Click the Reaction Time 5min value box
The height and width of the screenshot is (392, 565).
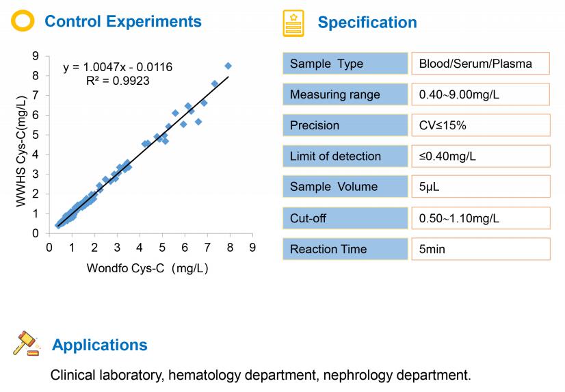point(481,249)
